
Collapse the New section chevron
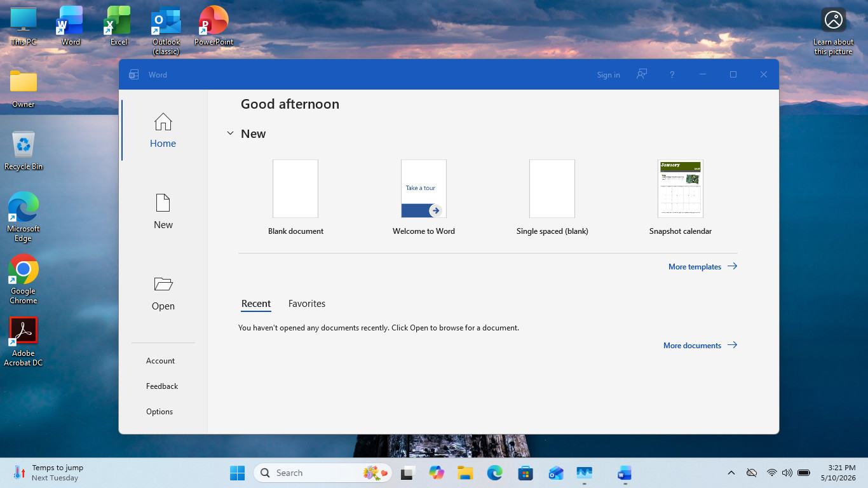230,134
